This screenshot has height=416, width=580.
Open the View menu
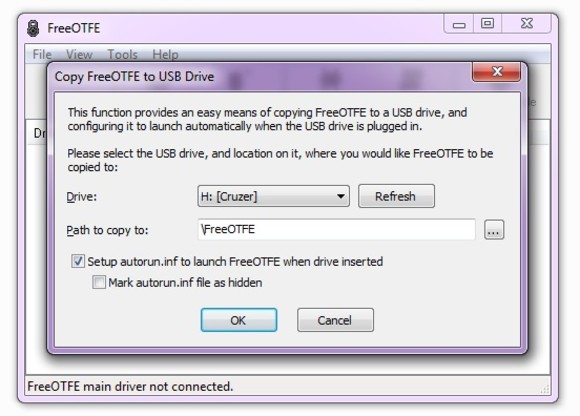click(x=79, y=55)
